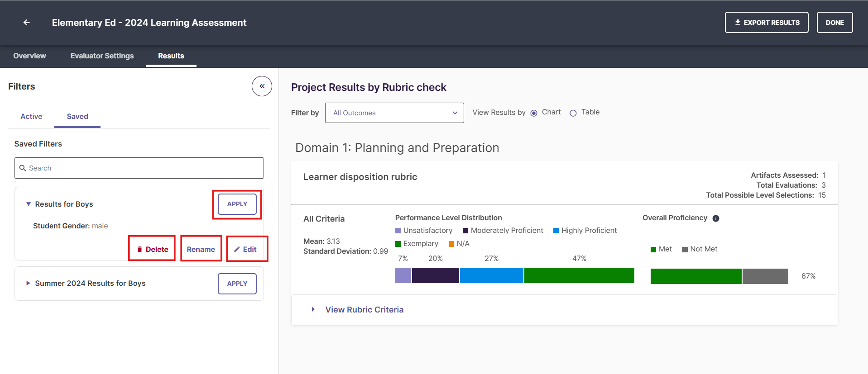
Task: Click the Domain 1: Planning and Preparation heading
Action: pos(397,148)
